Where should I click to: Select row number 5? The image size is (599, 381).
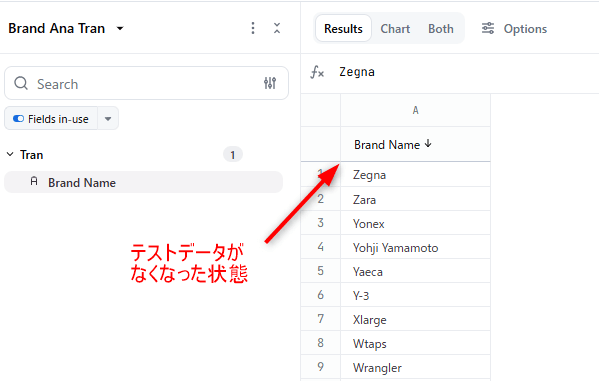click(x=321, y=271)
